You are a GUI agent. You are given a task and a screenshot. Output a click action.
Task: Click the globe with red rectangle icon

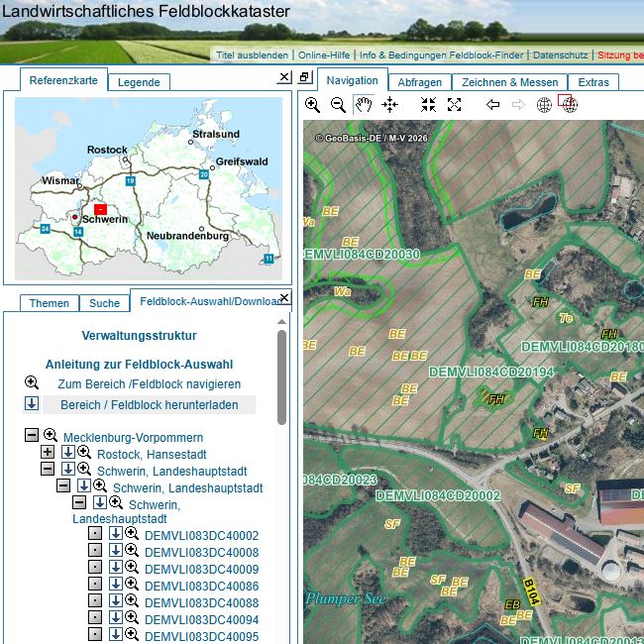[x=568, y=103]
